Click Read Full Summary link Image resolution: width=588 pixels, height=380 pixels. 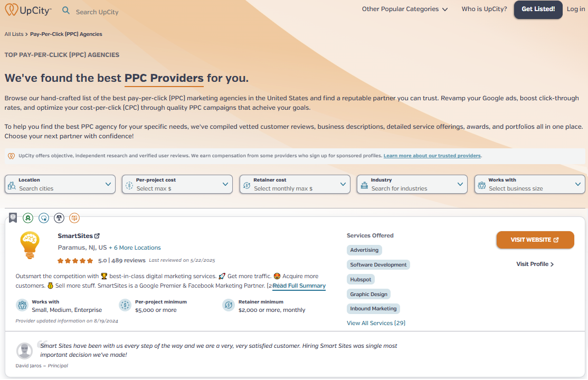(x=299, y=286)
